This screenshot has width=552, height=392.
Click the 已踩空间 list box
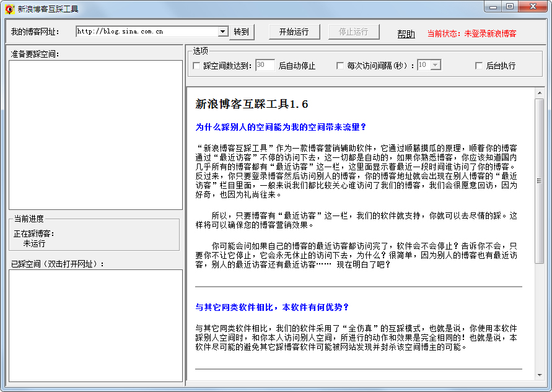point(95,326)
